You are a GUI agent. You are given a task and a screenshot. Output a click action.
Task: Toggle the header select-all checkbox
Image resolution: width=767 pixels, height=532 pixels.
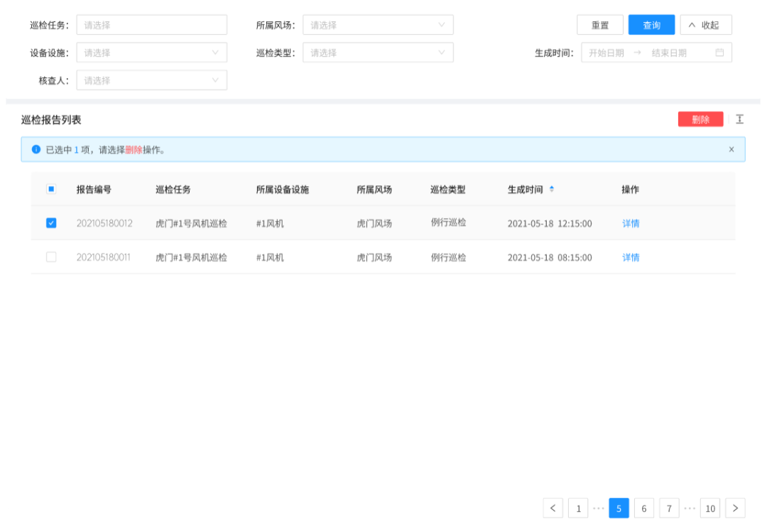tap(51, 190)
